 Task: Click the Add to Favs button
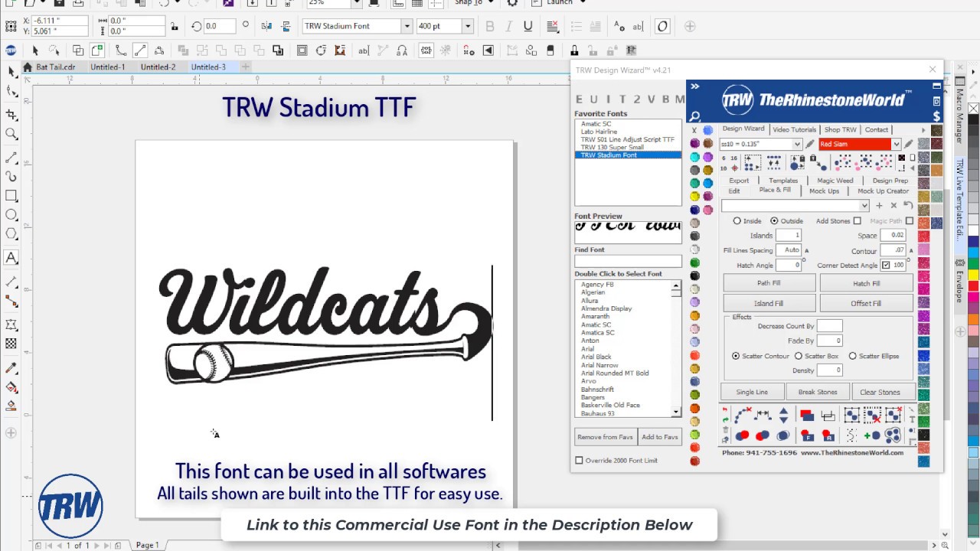(x=660, y=437)
